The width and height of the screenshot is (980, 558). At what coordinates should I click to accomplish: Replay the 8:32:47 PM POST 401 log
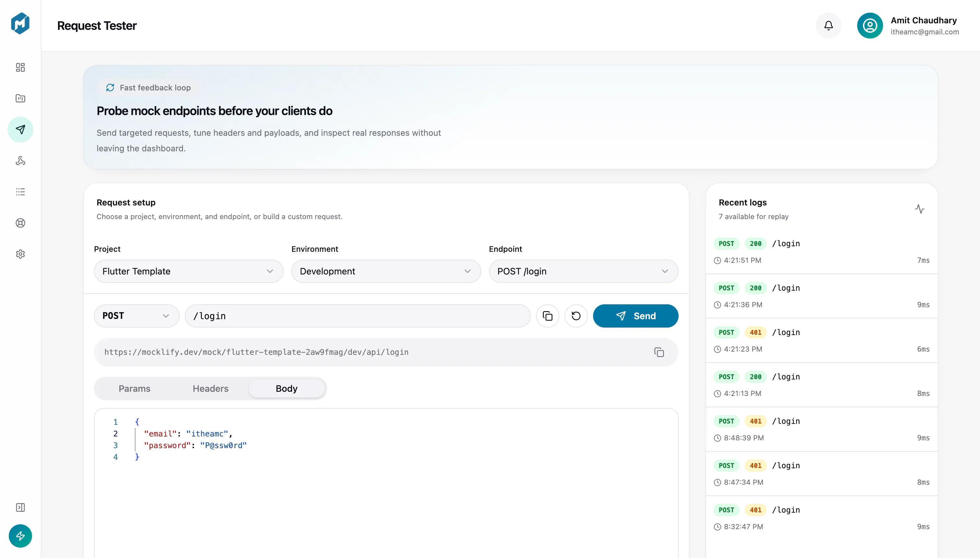point(821,518)
